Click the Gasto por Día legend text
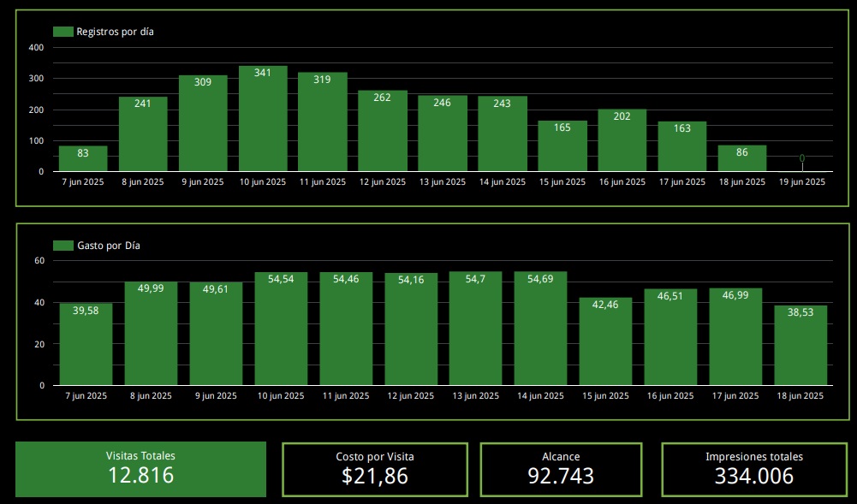 [109, 246]
